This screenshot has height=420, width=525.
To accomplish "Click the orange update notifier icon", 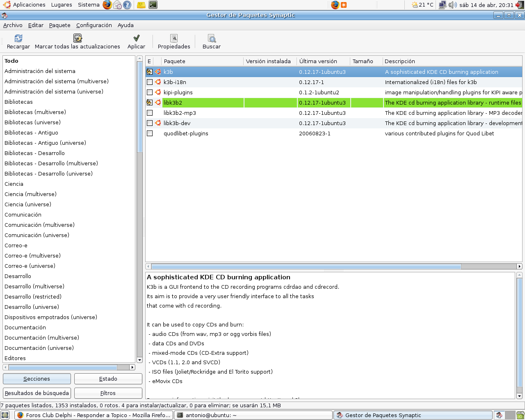I will pyautogui.click(x=344, y=5).
